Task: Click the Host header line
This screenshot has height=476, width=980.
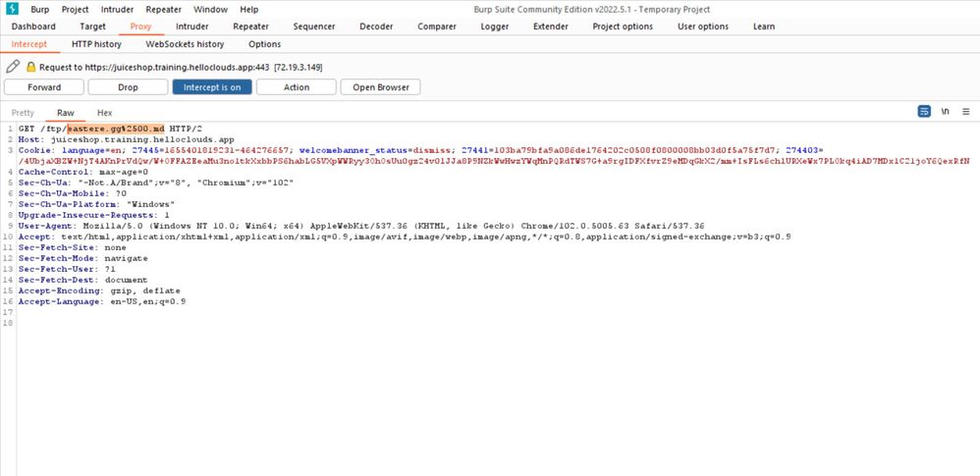Action: 127,139
